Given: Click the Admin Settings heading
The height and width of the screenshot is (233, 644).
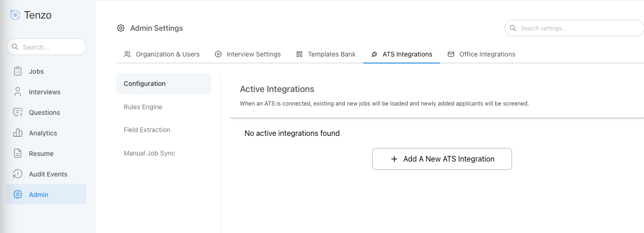Looking at the screenshot, I should coord(157,28).
